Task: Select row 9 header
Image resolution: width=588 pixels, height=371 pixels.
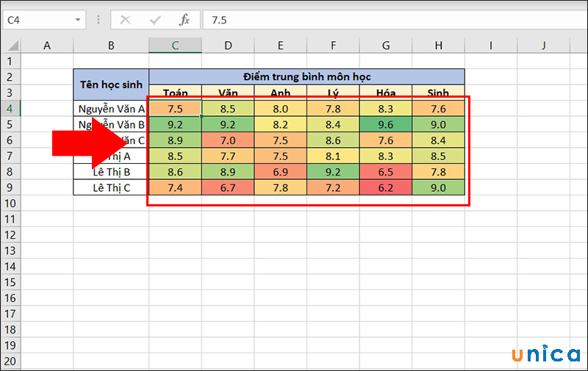Action: pos(10,187)
